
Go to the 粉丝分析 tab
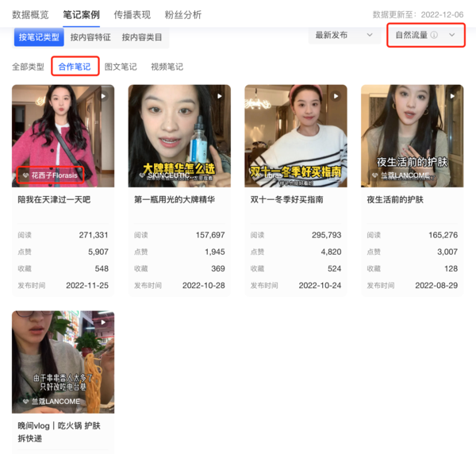point(182,14)
